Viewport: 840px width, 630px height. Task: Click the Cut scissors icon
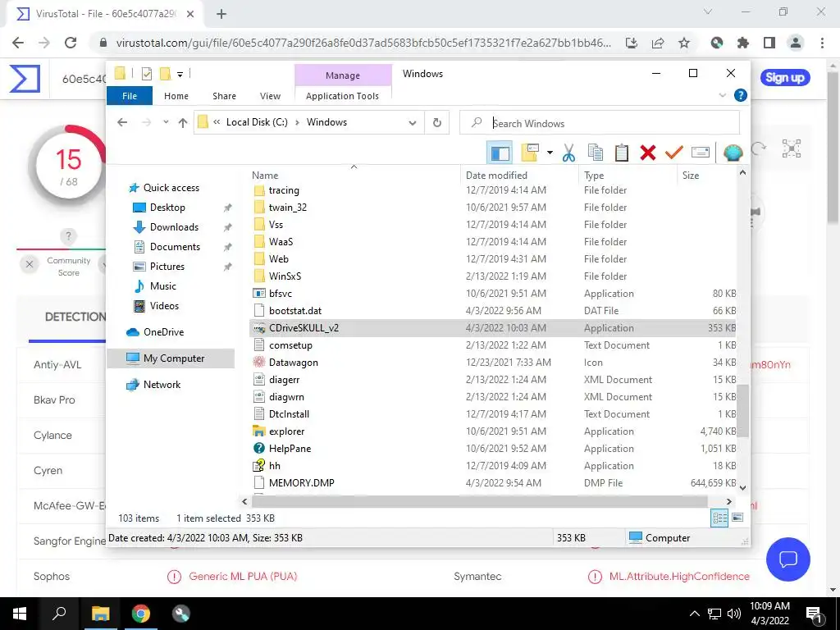569,153
